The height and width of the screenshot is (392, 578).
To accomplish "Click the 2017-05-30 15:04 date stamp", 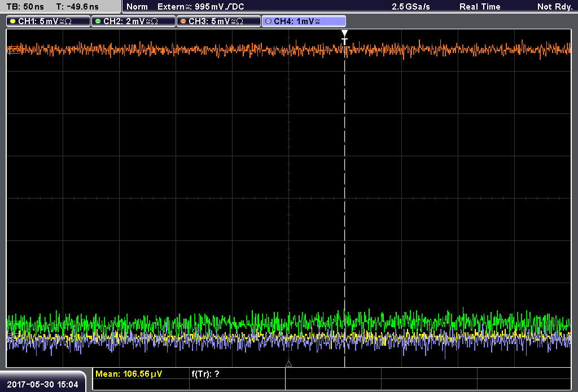I will coord(43,385).
